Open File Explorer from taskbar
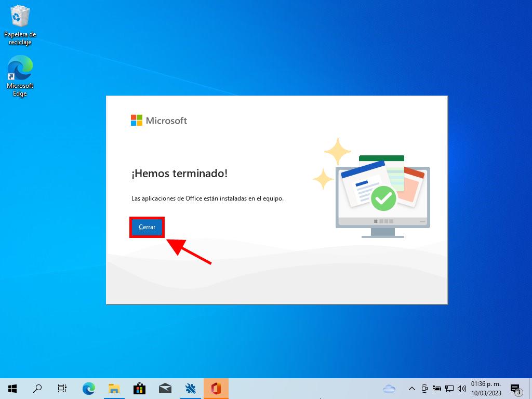The width and height of the screenshot is (532, 399). (114, 389)
